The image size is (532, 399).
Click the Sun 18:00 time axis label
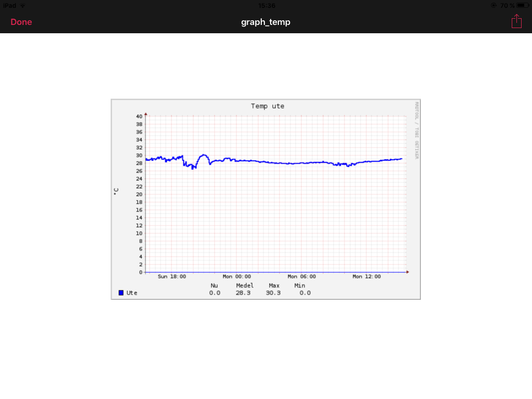[x=172, y=276]
